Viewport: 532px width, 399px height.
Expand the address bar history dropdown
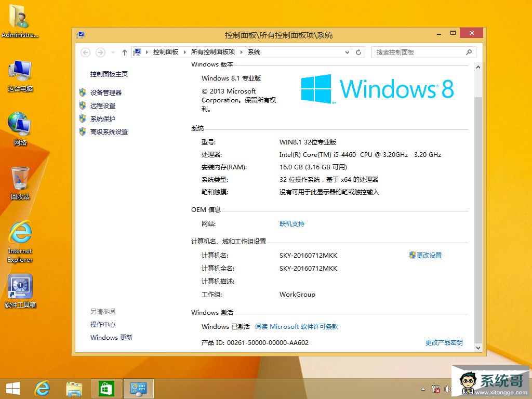347,52
